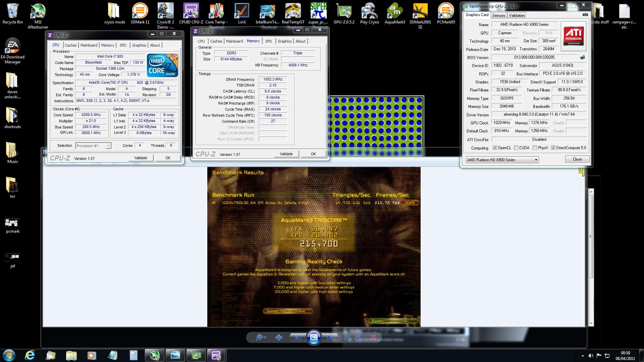The height and width of the screenshot is (362, 644).
Task: Open the Music folder on desktop
Action: (12, 153)
